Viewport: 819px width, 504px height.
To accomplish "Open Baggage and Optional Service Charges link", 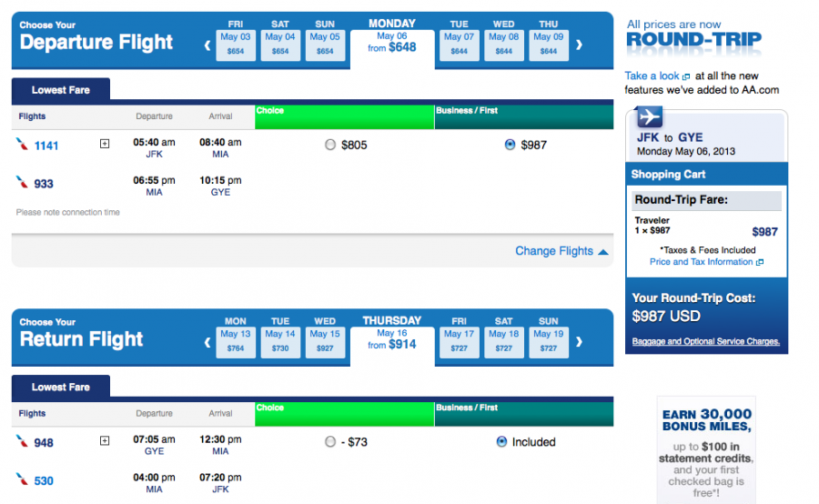I will click(706, 341).
